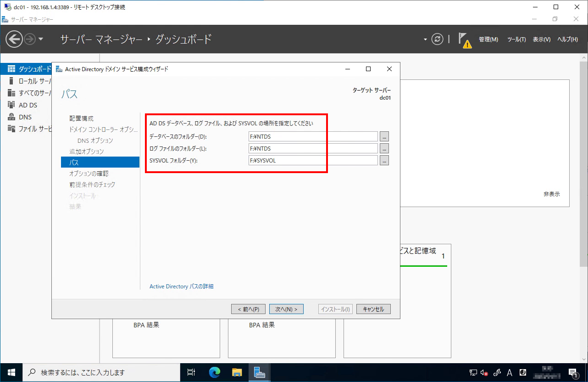This screenshot has width=588, height=382.
Task: Click the file services icon in sidebar
Action: pyautogui.click(x=11, y=129)
